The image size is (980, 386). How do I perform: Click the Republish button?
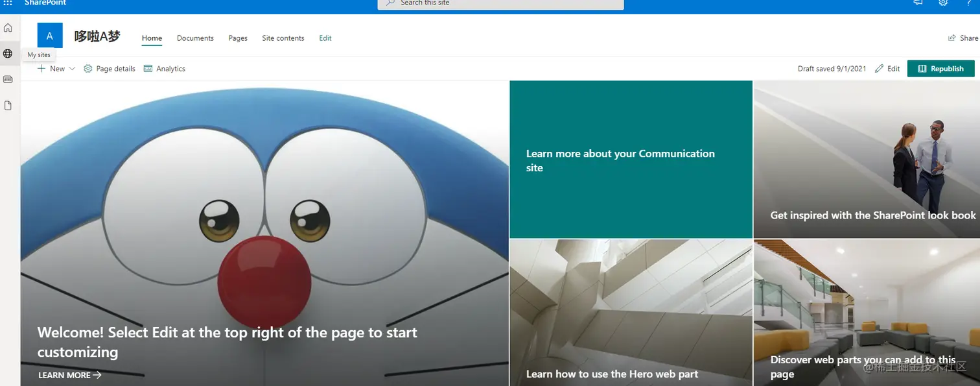[x=940, y=69]
